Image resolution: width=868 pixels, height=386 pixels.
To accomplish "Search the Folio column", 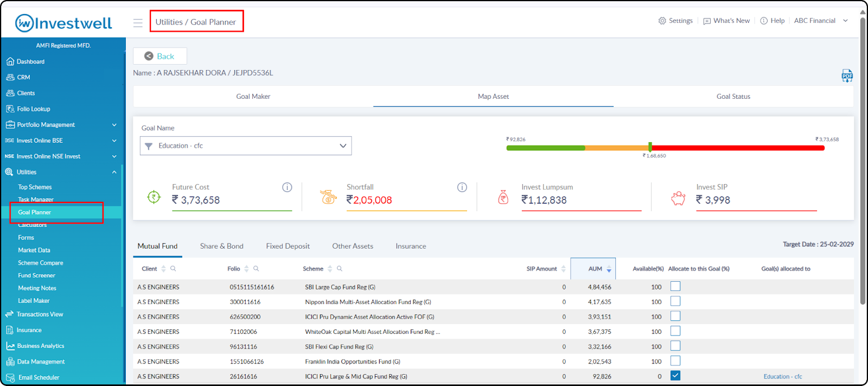I will (x=256, y=269).
